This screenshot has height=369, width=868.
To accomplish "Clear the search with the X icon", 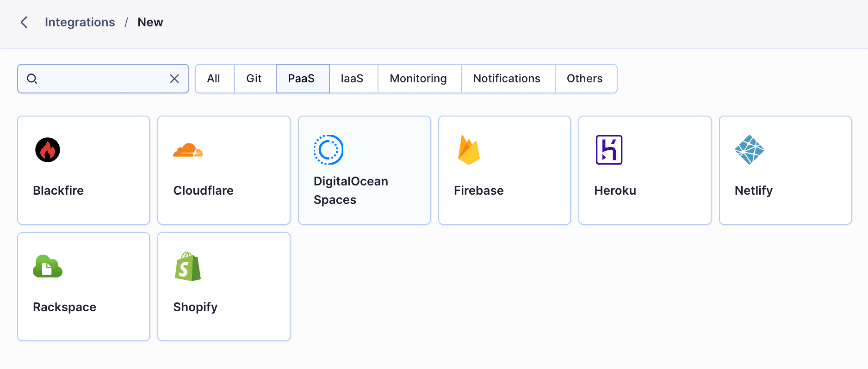I will tap(174, 79).
